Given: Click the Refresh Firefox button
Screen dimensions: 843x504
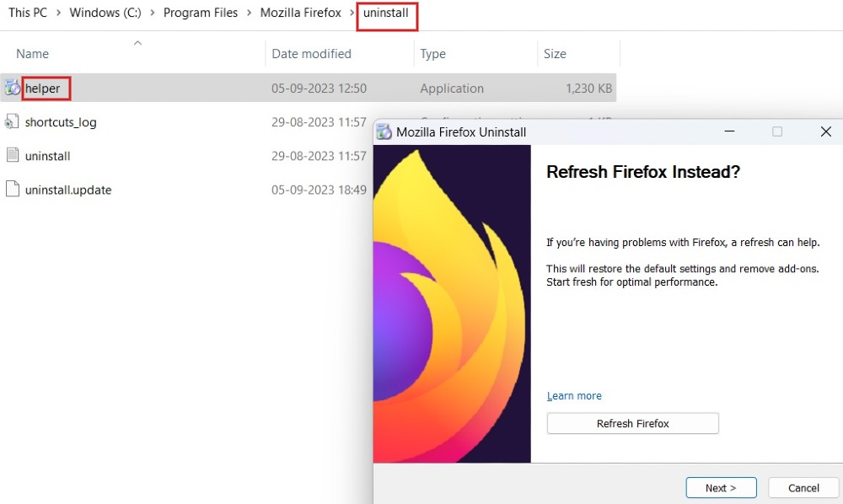Looking at the screenshot, I should click(632, 423).
